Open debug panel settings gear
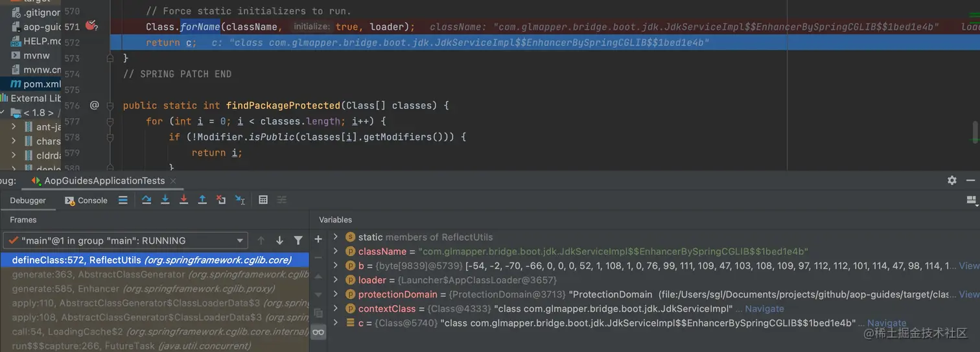This screenshot has width=980, height=352. point(951,181)
